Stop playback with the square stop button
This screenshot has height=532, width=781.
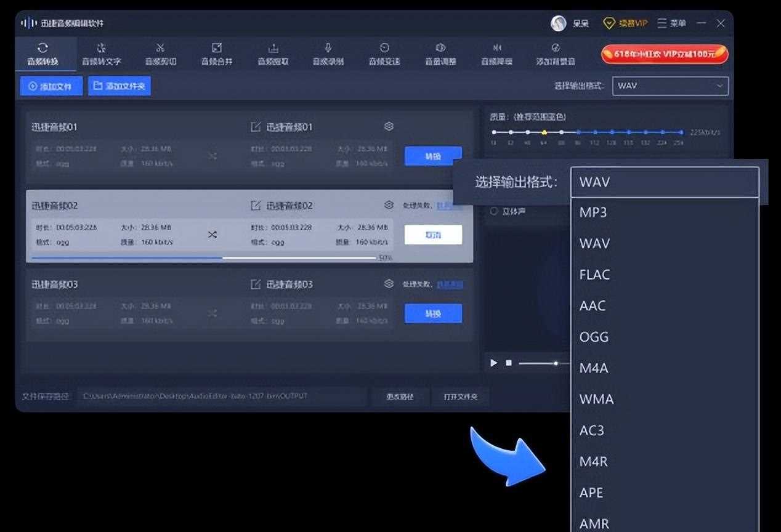tap(509, 363)
